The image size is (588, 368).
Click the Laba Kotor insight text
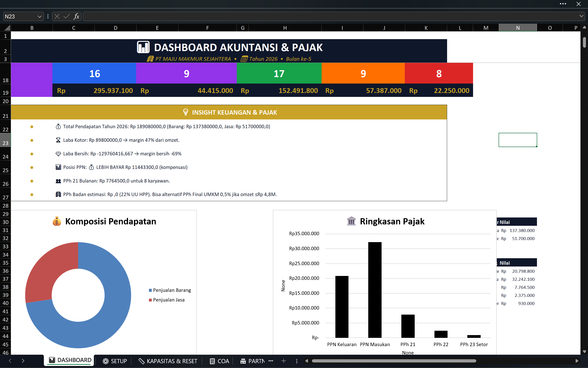click(x=121, y=140)
